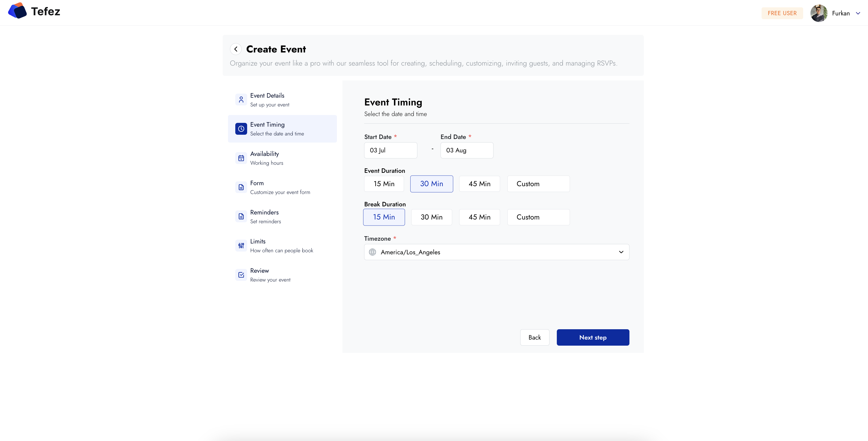Click the Event Timing clock icon
Image resolution: width=868 pixels, height=441 pixels.
241,129
